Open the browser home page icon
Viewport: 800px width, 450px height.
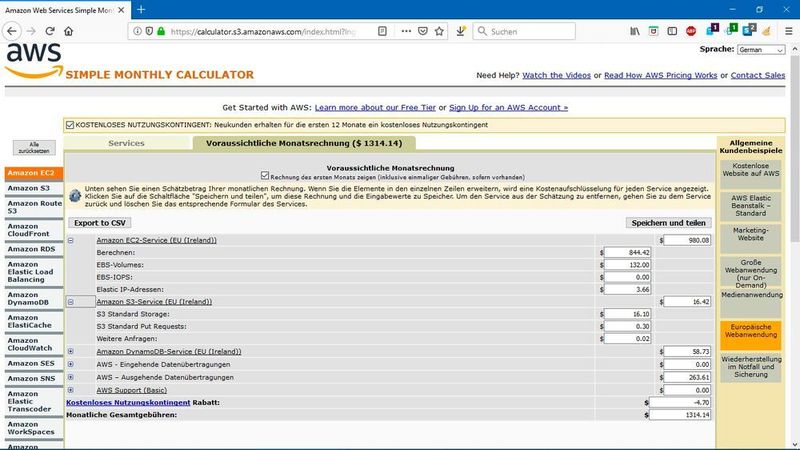point(68,31)
